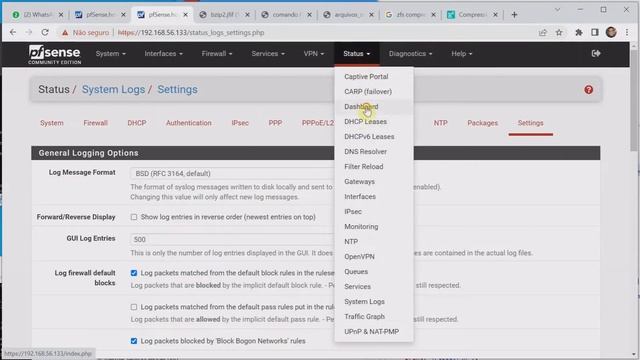Expand the Services menu
This screenshot has height=360, width=640.
(x=268, y=53)
